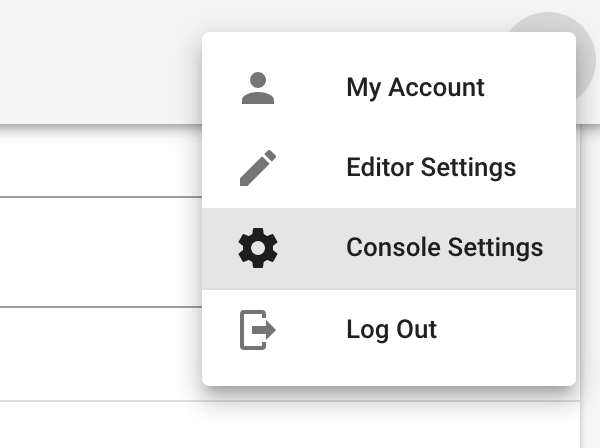Viewport: 600px width, 448px height.
Task: Click the first list row behind the menu
Action: (x=100, y=161)
